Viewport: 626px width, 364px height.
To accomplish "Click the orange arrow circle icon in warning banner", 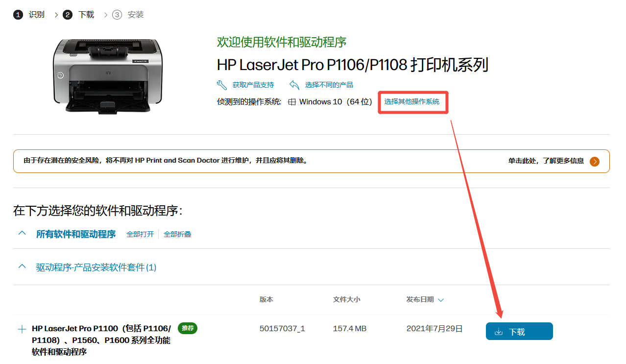I will (595, 161).
